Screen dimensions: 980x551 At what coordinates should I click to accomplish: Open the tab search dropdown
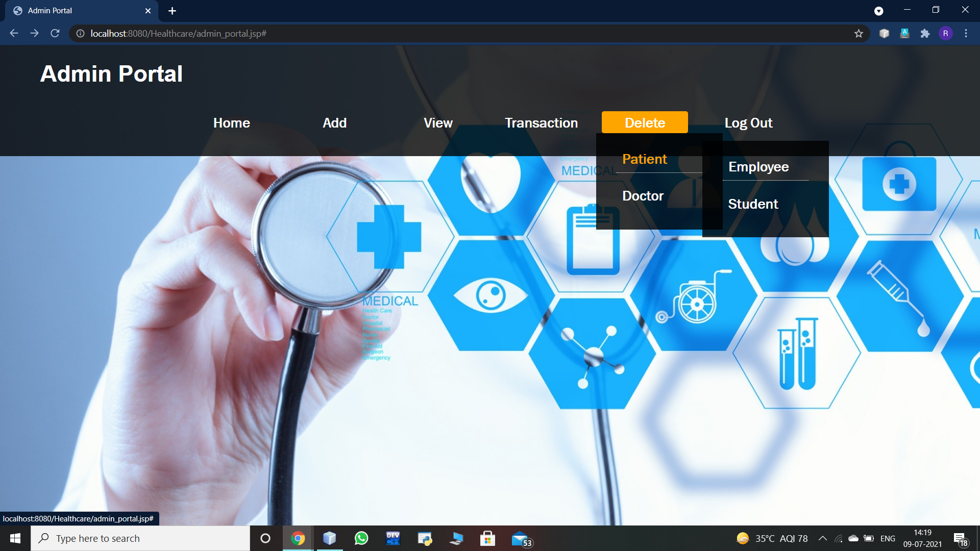pos(878,11)
